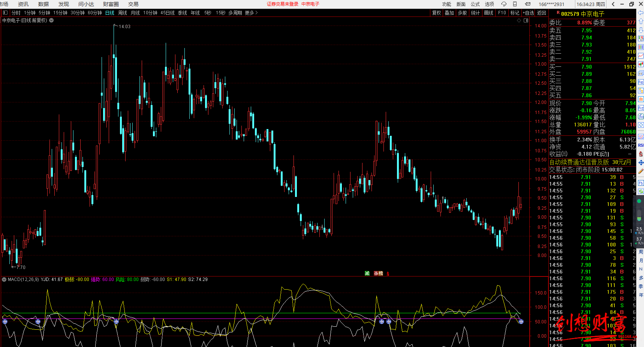Click the 证券交易未登录 login link
The image size is (644, 347).
click(x=283, y=4)
